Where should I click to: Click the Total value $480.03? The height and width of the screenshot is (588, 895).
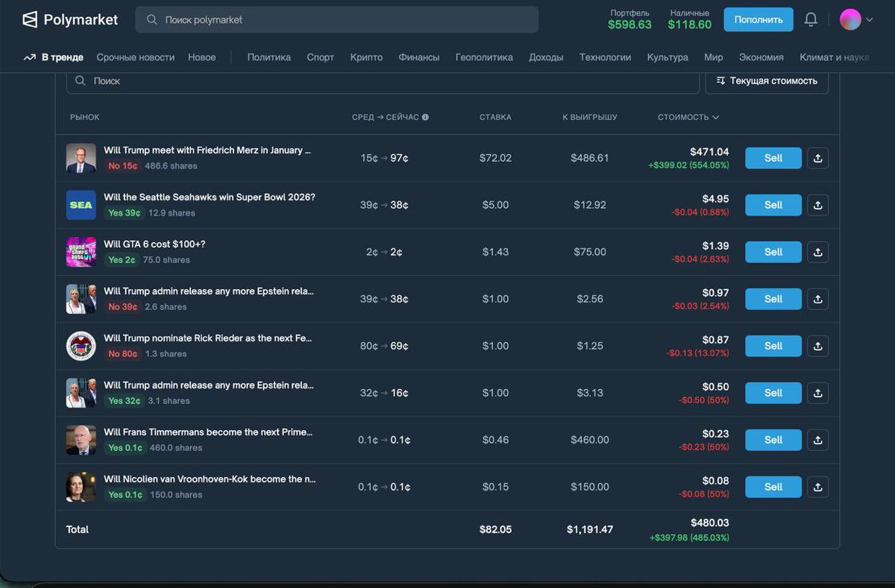[x=709, y=523]
